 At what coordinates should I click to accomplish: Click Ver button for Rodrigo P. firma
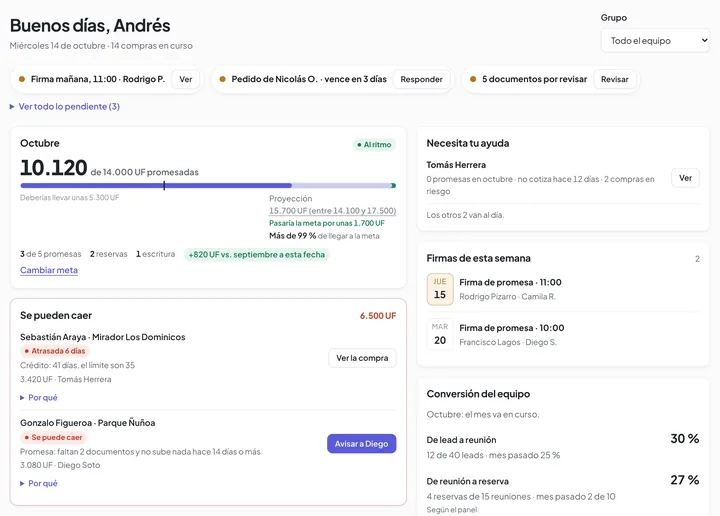[x=186, y=79]
